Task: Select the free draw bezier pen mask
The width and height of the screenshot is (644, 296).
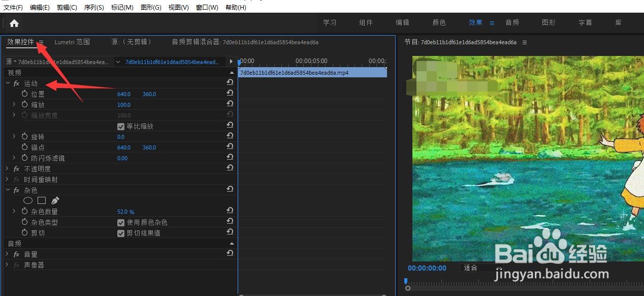Action: [x=55, y=200]
